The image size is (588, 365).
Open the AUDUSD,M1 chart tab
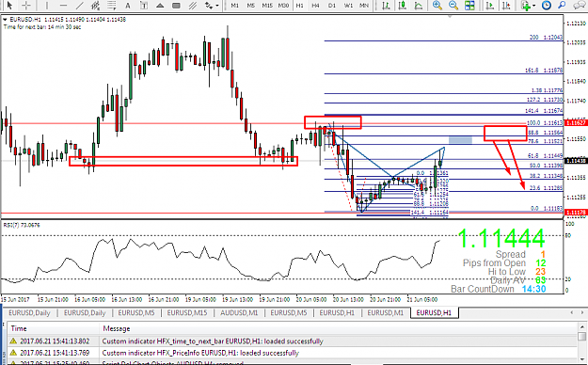point(239,312)
